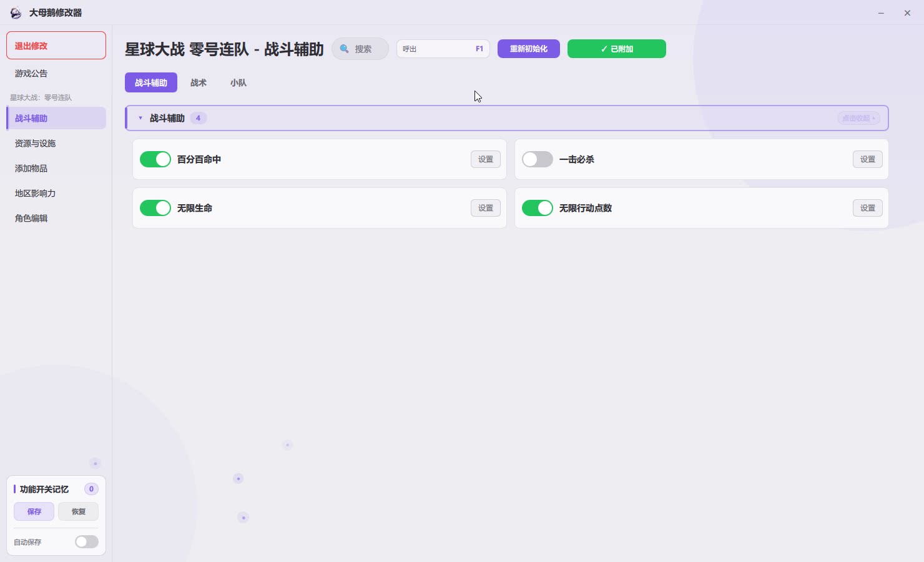Click the 恢复 button under 功能开关记忆

click(79, 511)
